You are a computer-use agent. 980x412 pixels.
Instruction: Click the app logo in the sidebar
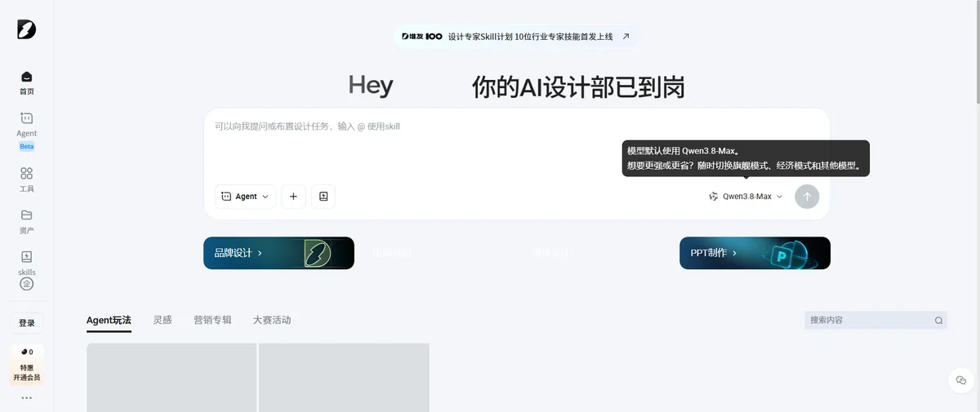[x=26, y=29]
